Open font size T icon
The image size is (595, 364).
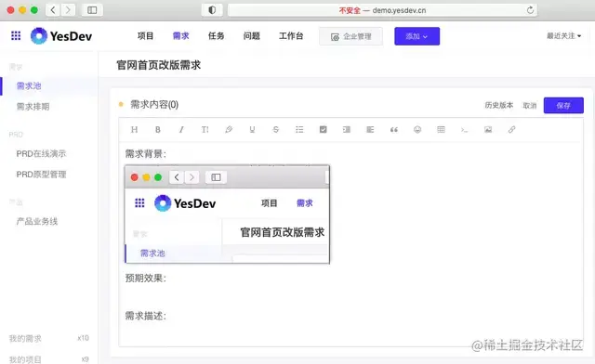pos(205,130)
